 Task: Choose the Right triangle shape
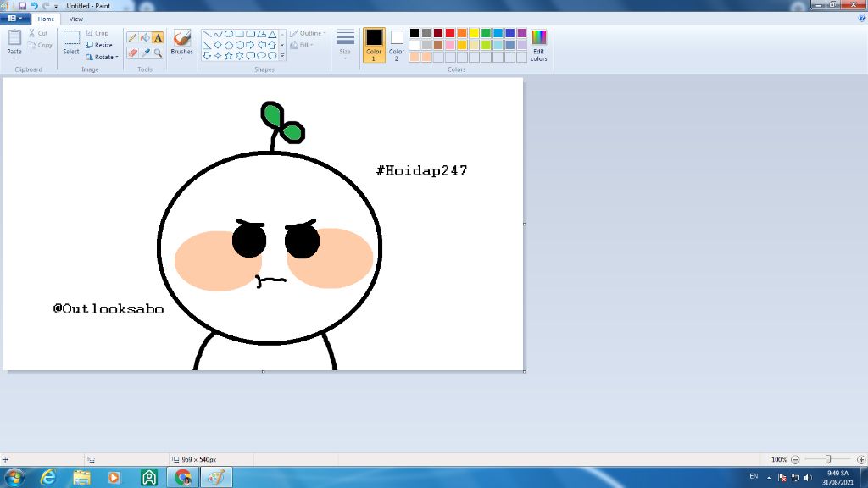(x=207, y=45)
